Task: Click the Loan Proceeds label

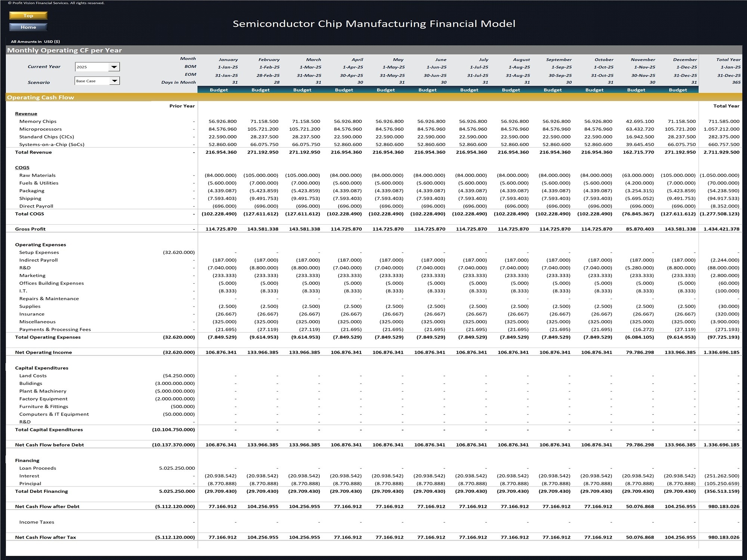Action: pos(38,468)
